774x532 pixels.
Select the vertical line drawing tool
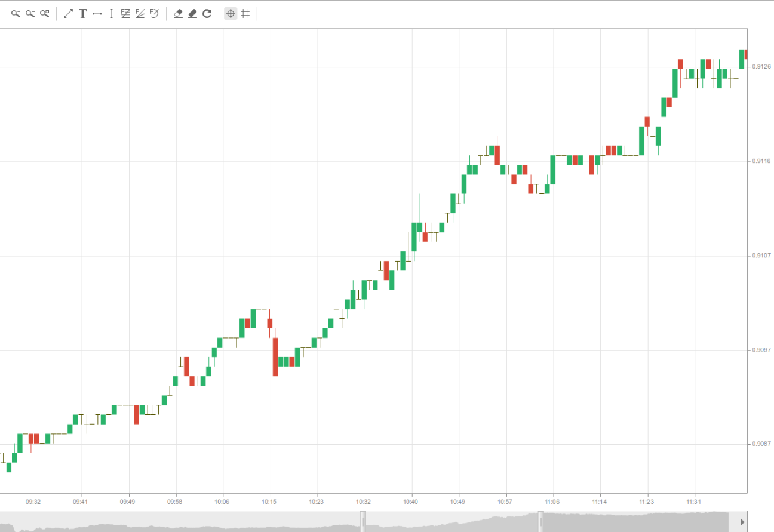[111, 13]
